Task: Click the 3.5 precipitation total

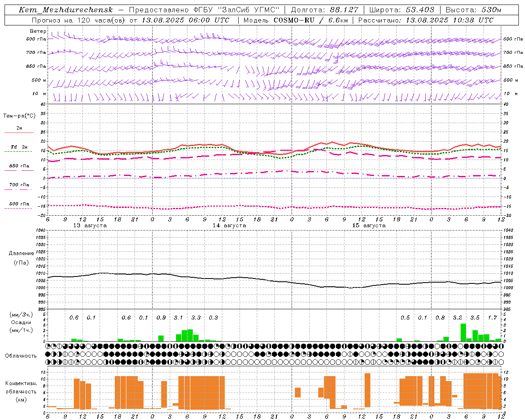Action: point(475,318)
